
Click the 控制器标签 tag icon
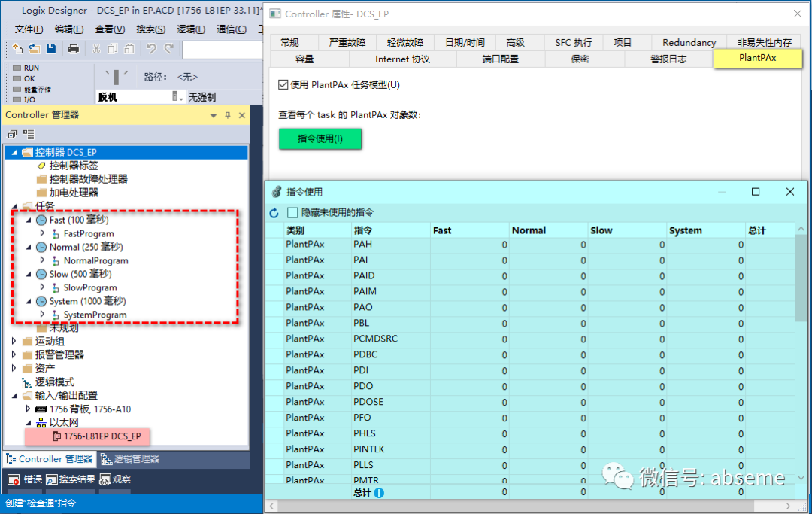(x=41, y=166)
